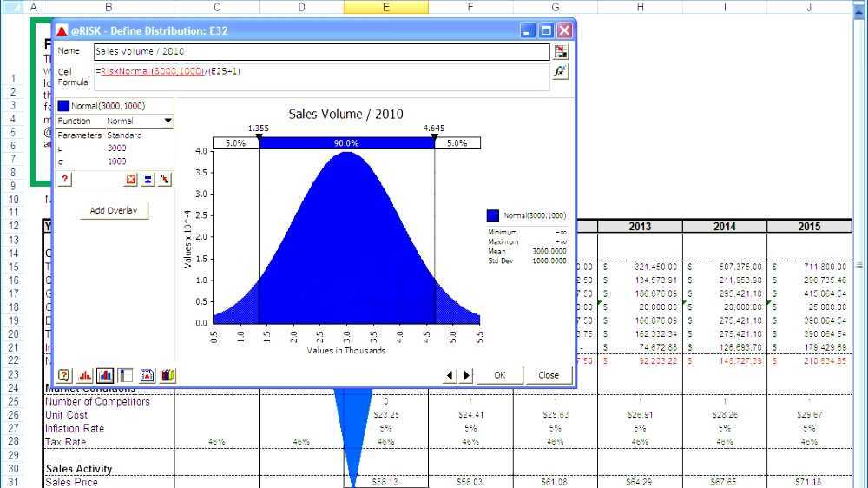Screen dimensions: 868x488
Task: Select row 25 header in Excel
Action: click(13, 401)
